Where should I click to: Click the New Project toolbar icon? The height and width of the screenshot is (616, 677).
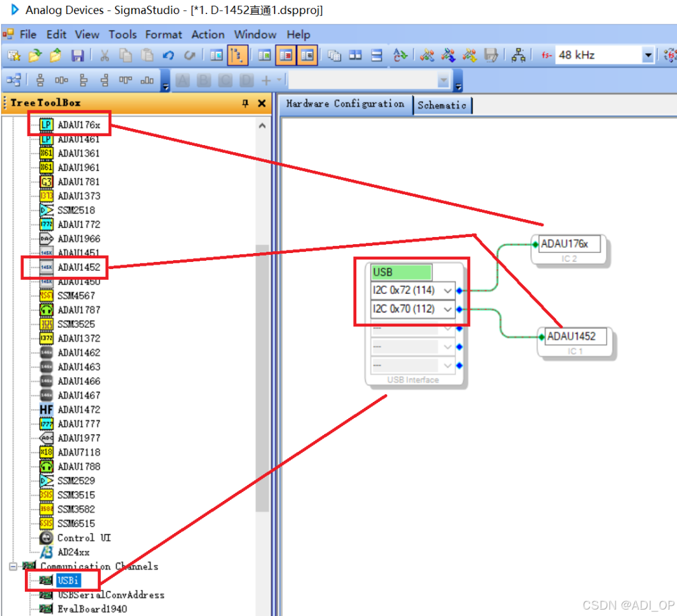click(x=14, y=56)
